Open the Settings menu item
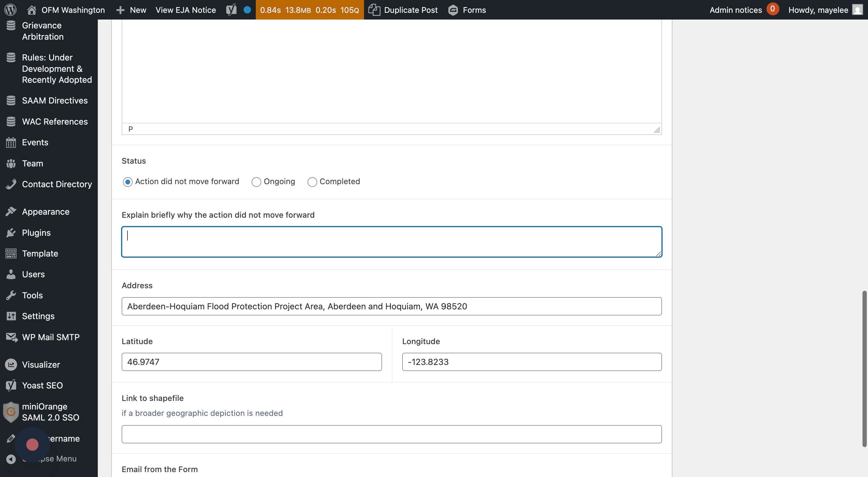868x477 pixels. point(38,316)
